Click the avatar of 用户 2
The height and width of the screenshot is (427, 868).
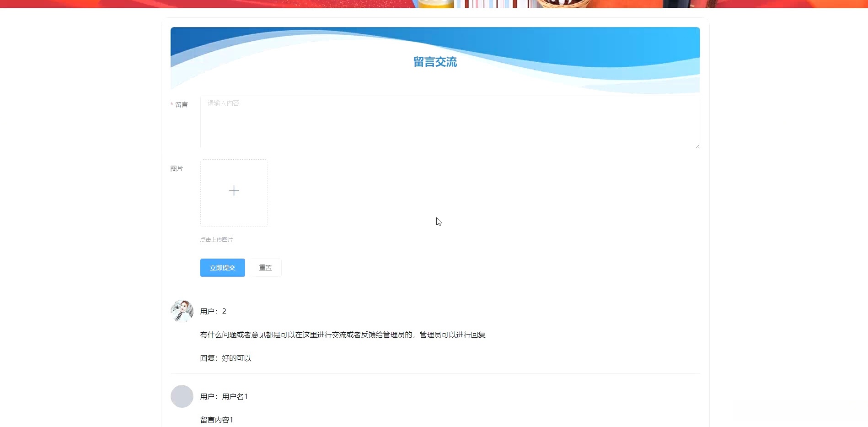pos(182,311)
